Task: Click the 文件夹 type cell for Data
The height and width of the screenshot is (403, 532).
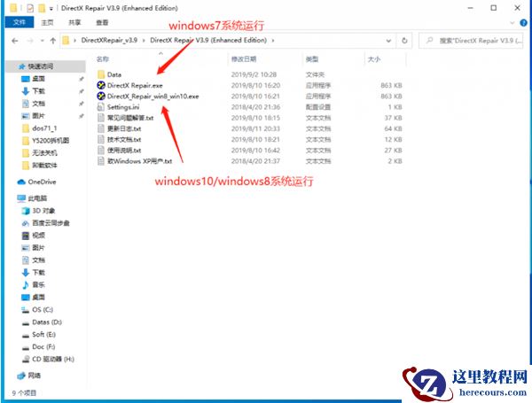Action: [x=315, y=74]
